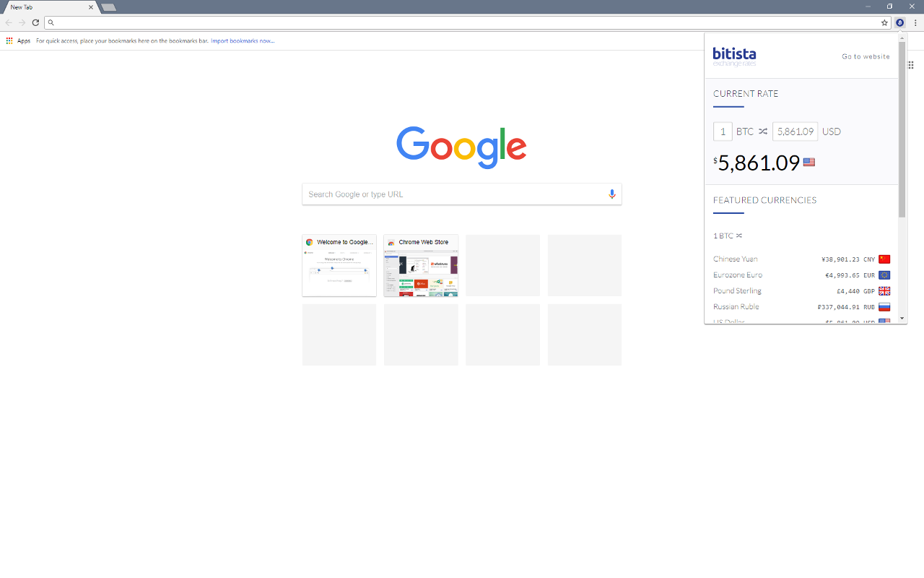The height and width of the screenshot is (578, 924).
Task: Click the FEATURED CURRENCIES heading
Action: pyautogui.click(x=765, y=200)
